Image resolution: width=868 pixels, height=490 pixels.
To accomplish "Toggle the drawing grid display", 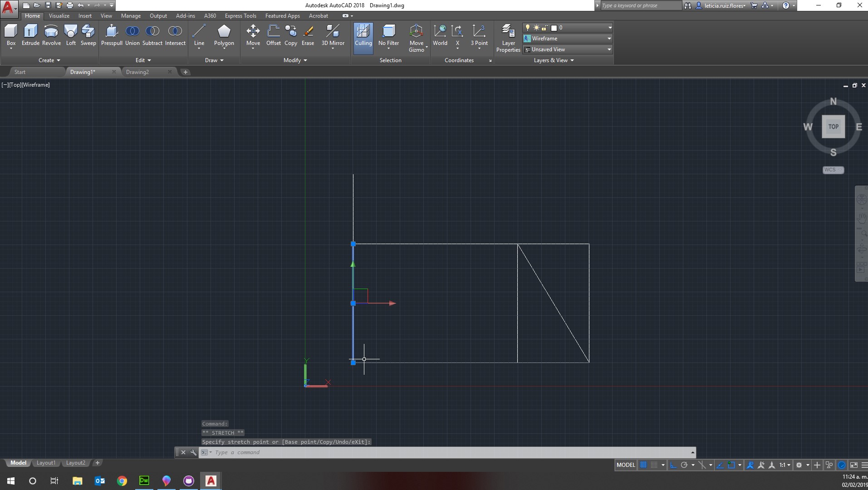I will [643, 465].
